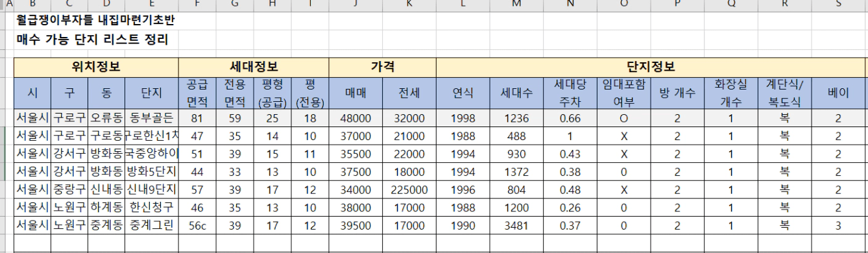Select the 오류동 cell
868x253 pixels.
tap(106, 118)
